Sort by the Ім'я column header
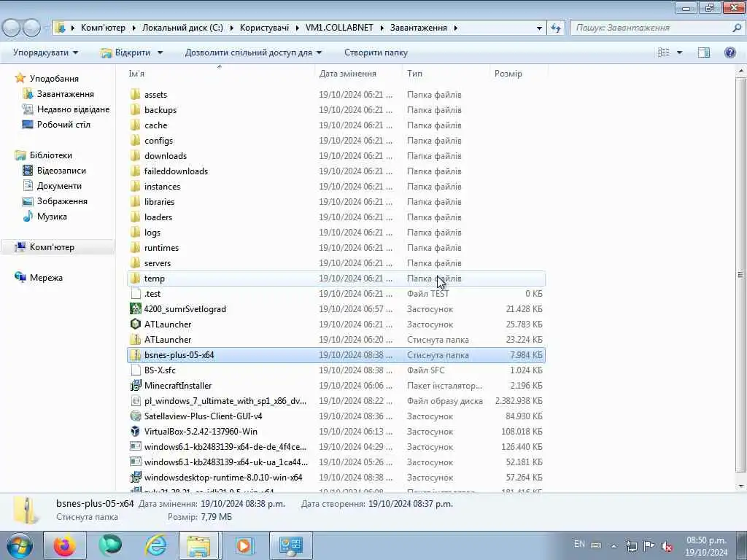 click(220, 74)
